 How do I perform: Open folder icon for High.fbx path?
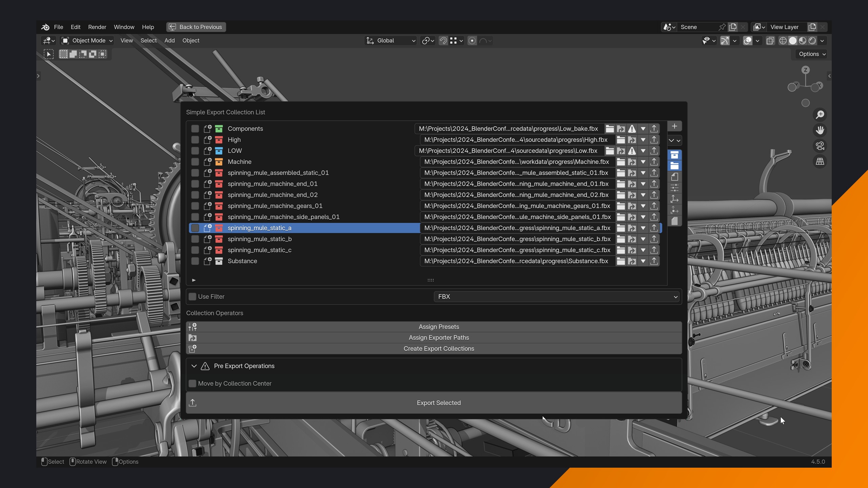click(621, 140)
